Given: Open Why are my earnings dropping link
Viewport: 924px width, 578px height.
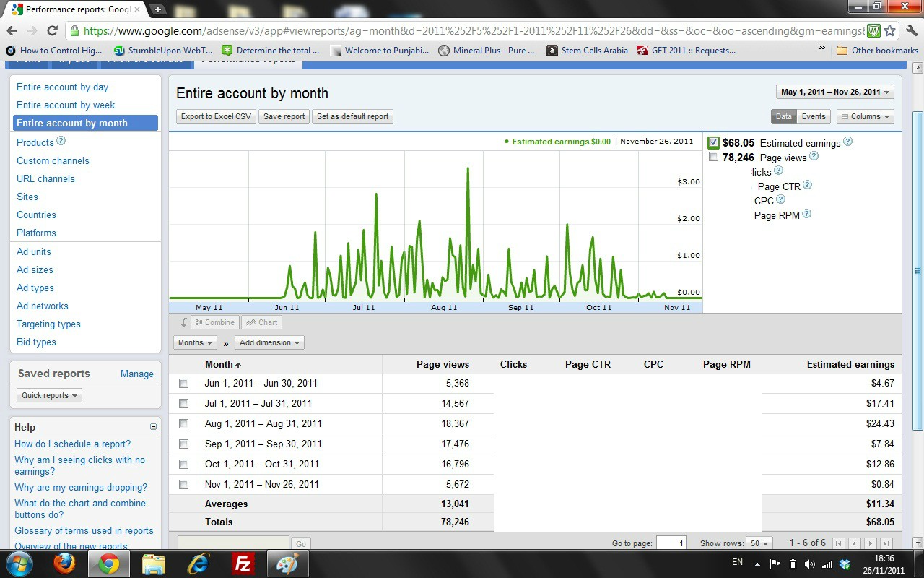Looking at the screenshot, I should pos(81,487).
